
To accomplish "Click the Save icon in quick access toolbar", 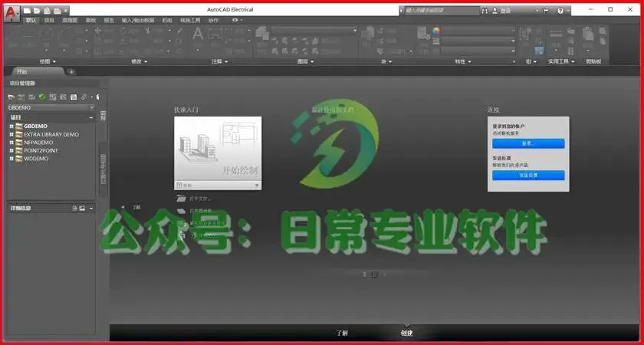I will (48, 11).
